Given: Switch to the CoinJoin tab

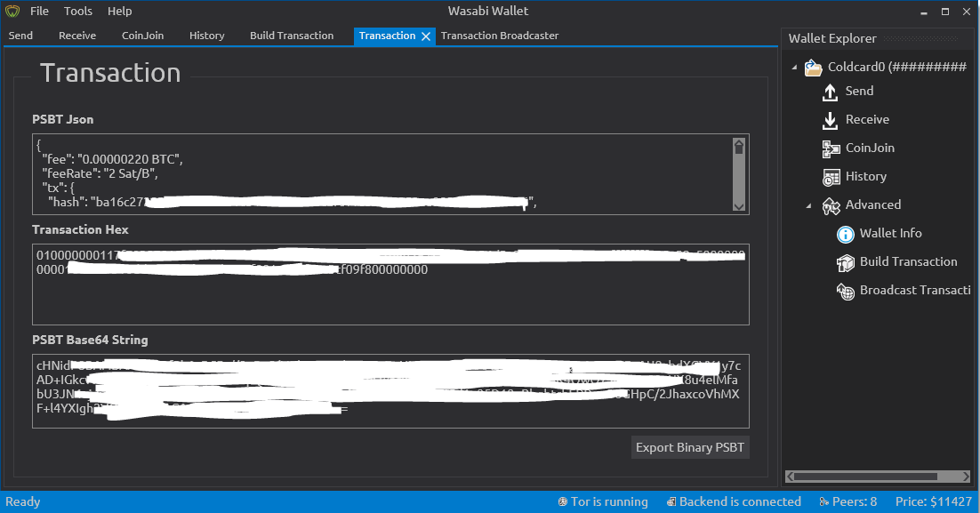Looking at the screenshot, I should coord(142,36).
